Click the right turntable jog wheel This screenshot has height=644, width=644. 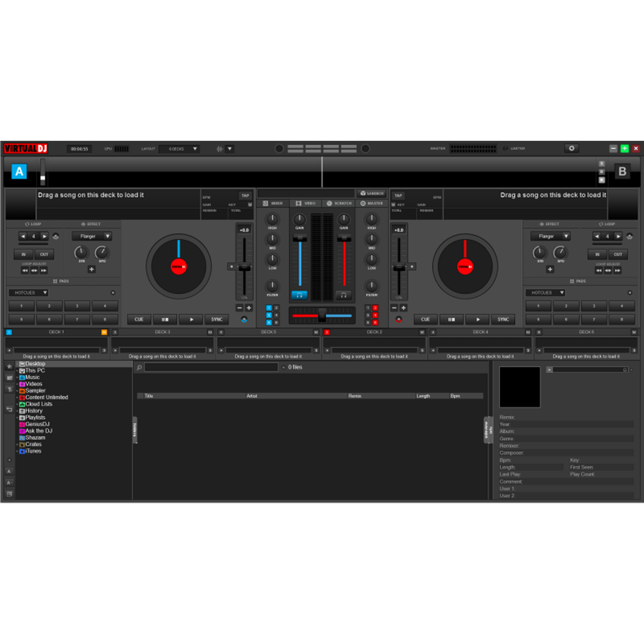pos(465,266)
